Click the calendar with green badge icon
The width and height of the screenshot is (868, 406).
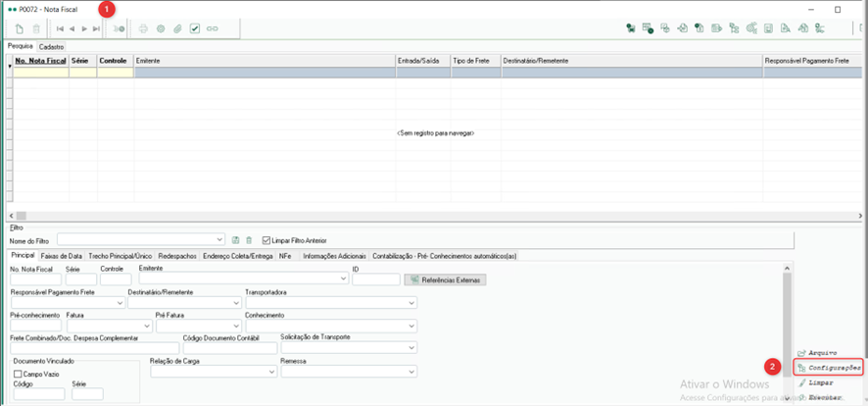pos(649,28)
